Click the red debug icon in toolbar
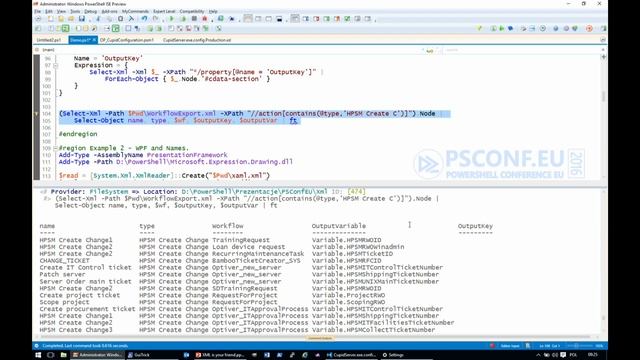The image size is (640, 360). point(204,19)
